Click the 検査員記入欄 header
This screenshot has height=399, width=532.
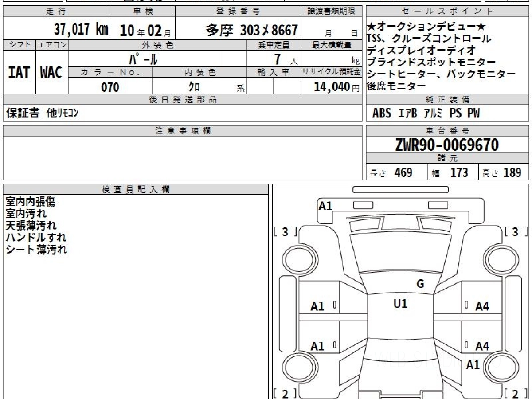[x=136, y=189]
